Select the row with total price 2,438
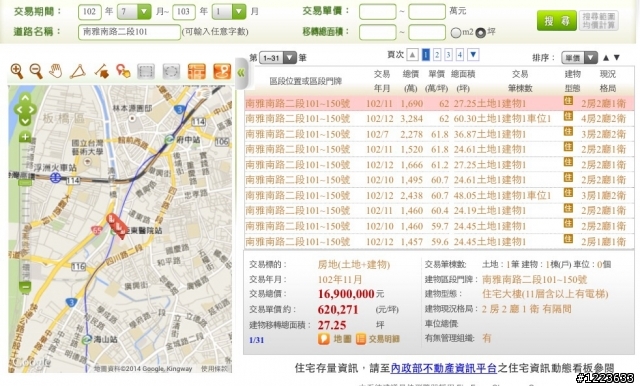Image resolution: width=640 pixels, height=386 pixels. (439, 195)
